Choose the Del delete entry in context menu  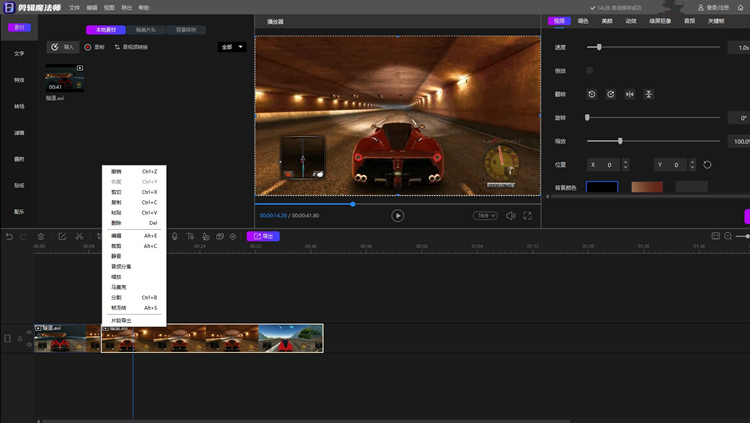134,223
